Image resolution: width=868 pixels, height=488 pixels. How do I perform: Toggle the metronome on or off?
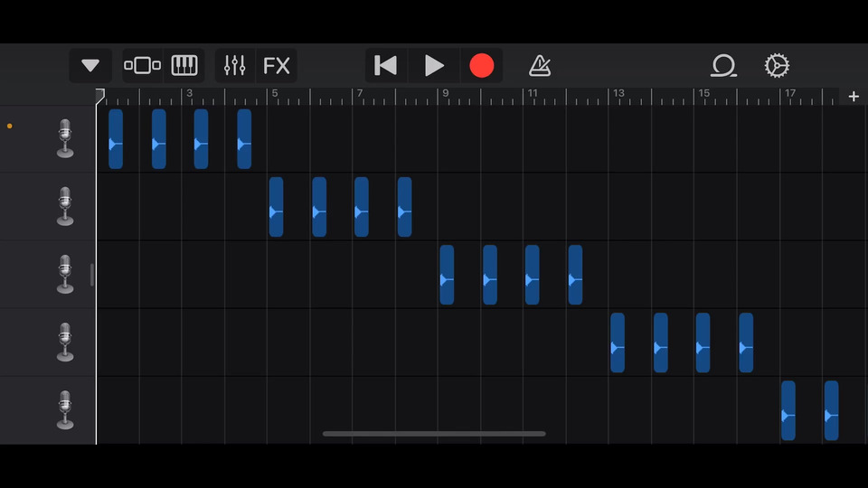pos(539,66)
